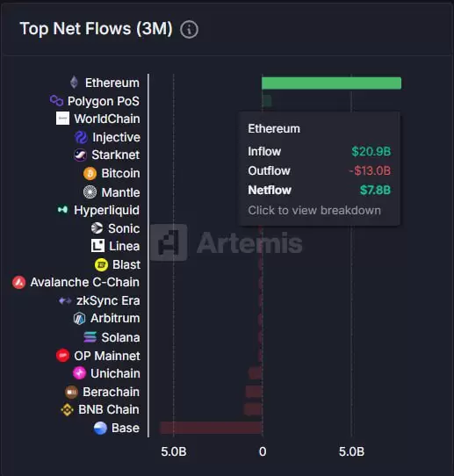Click the pink Unichain logo icon
The height and width of the screenshot is (476, 454).
[x=79, y=373]
